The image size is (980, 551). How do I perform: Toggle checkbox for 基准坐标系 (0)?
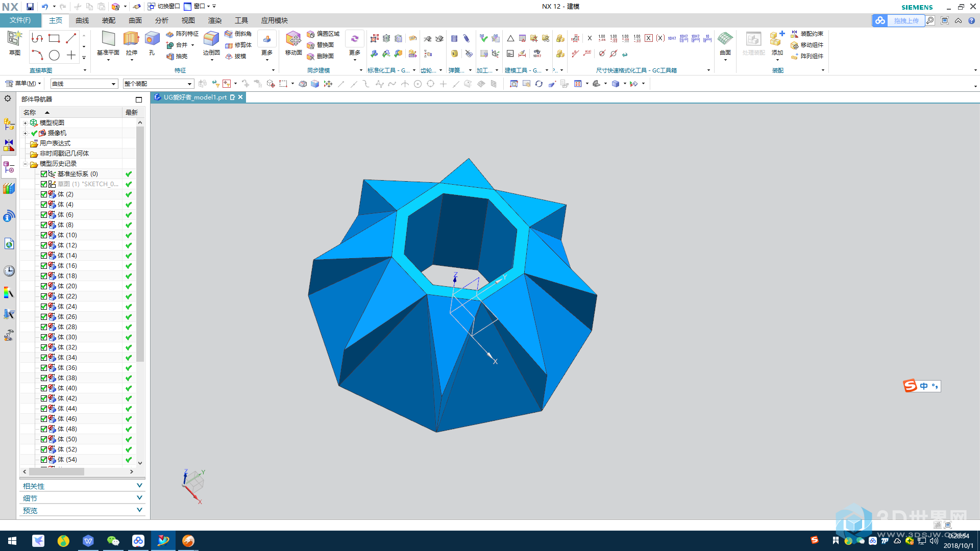coord(44,174)
